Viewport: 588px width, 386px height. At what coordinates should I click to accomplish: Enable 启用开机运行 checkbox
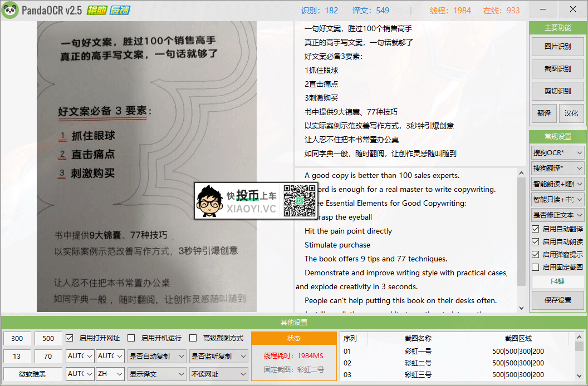point(131,338)
